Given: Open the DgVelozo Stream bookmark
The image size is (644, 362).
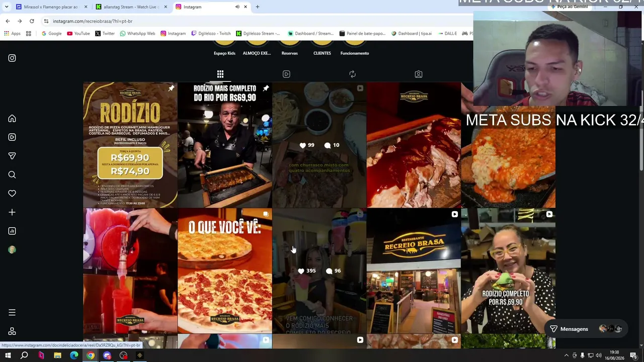Looking at the screenshot, I should pos(258,34).
